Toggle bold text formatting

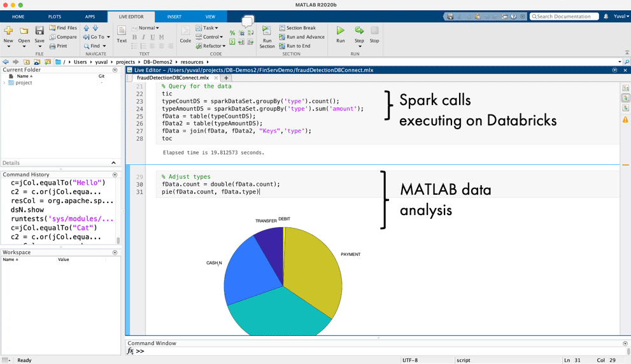tap(134, 37)
